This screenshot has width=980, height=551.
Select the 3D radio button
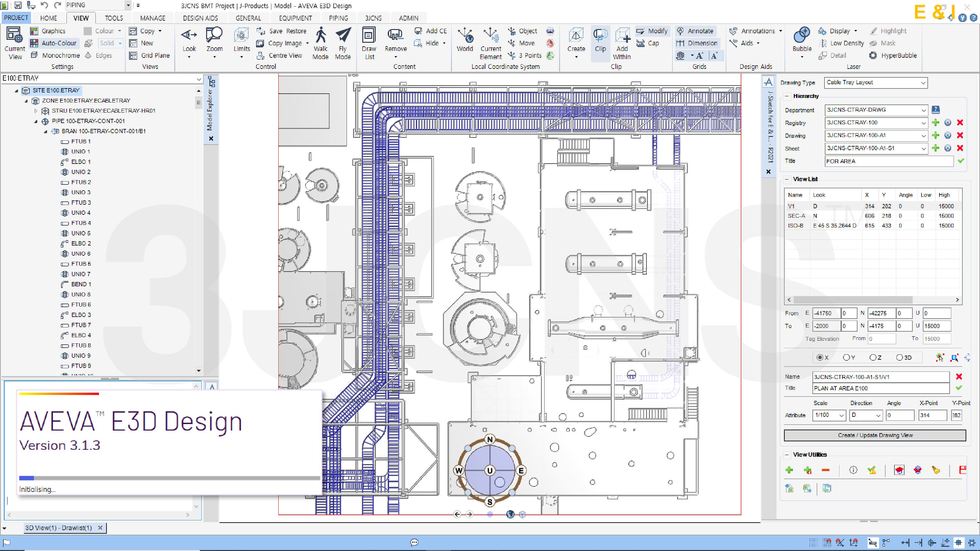[899, 357]
